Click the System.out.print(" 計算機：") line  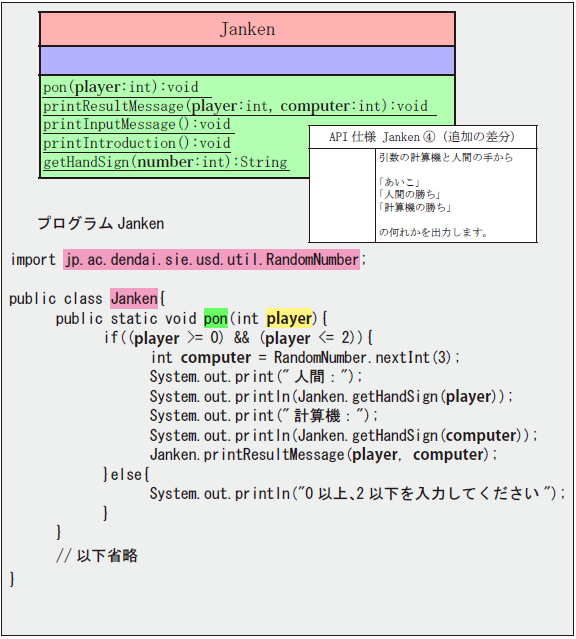coord(263,416)
